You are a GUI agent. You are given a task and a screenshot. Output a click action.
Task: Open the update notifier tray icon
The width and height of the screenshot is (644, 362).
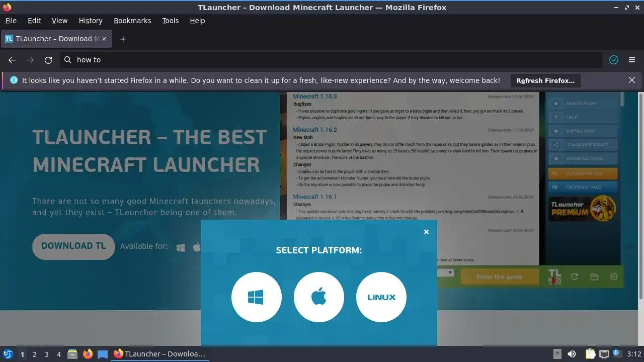(x=617, y=354)
